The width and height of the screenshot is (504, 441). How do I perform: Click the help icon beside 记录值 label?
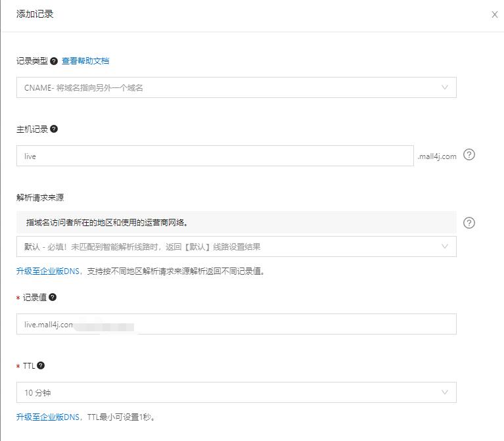(x=53, y=297)
